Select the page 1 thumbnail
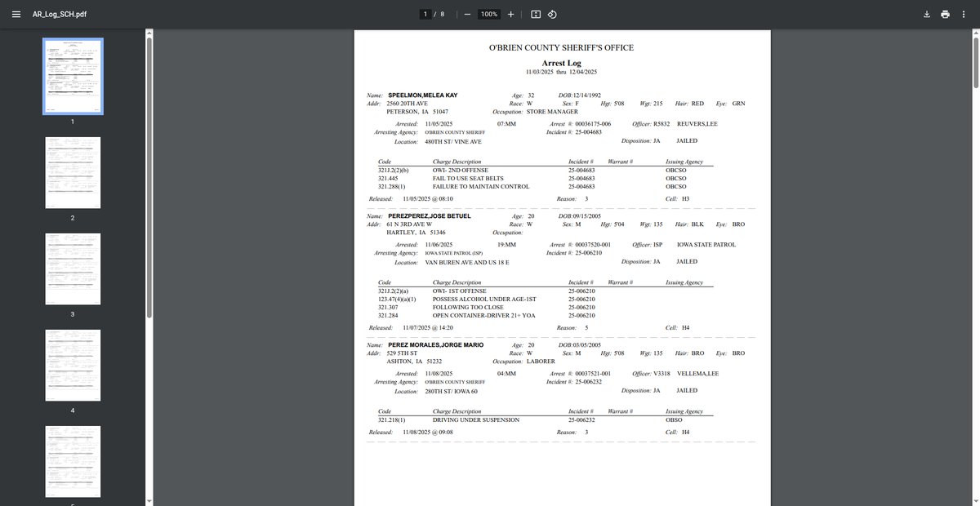This screenshot has width=980, height=506. pos(73,76)
